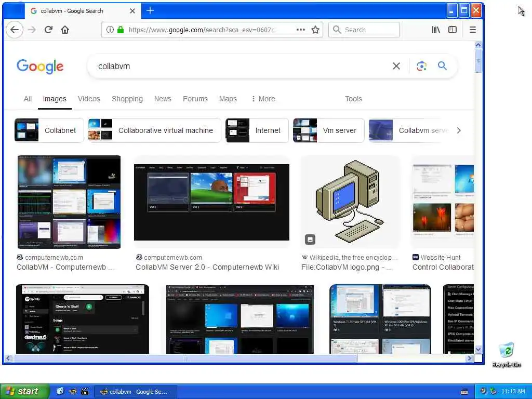
Task: Open Control Collaborat Website Hunt link
Action: pyautogui.click(x=443, y=268)
